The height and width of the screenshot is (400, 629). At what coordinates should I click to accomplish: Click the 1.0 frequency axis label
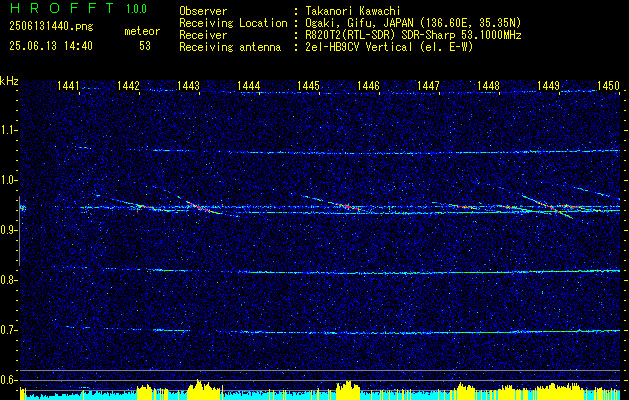coord(8,181)
